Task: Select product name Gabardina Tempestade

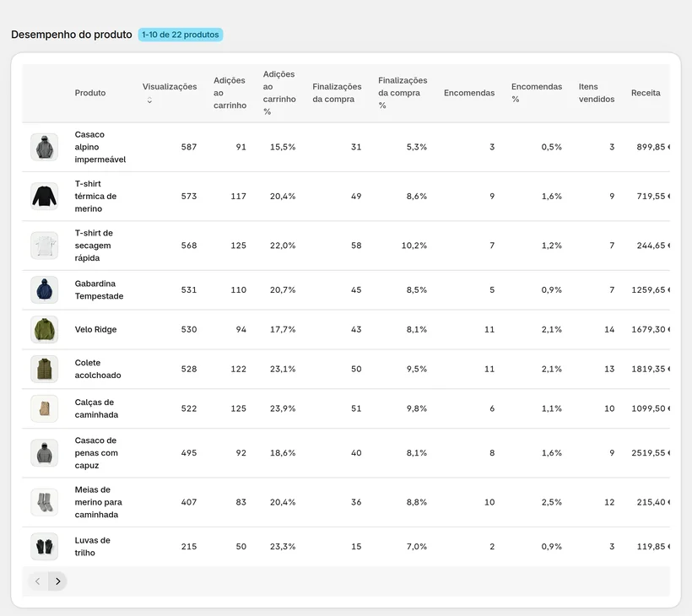Action: pyautogui.click(x=99, y=290)
